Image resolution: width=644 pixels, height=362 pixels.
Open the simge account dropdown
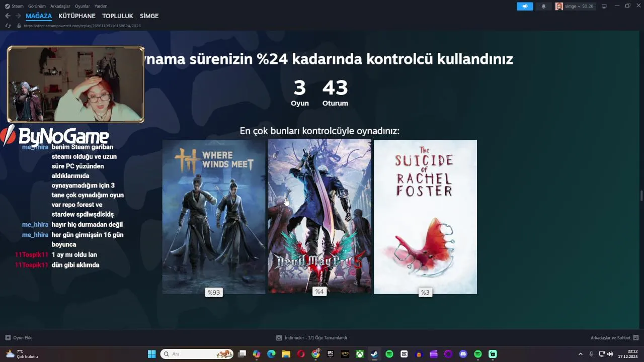pyautogui.click(x=580, y=6)
